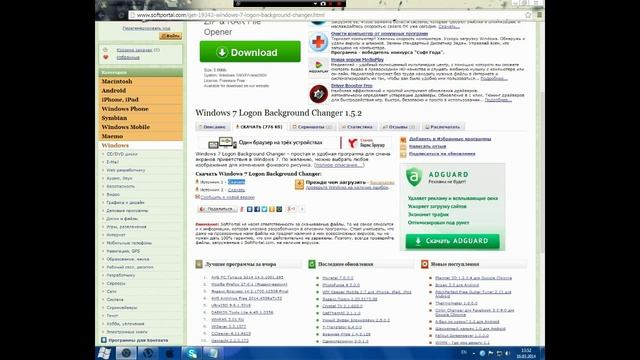Open DAEMON Tools Lite link in list
Viewport: 640px width, 360px height.
242,313
